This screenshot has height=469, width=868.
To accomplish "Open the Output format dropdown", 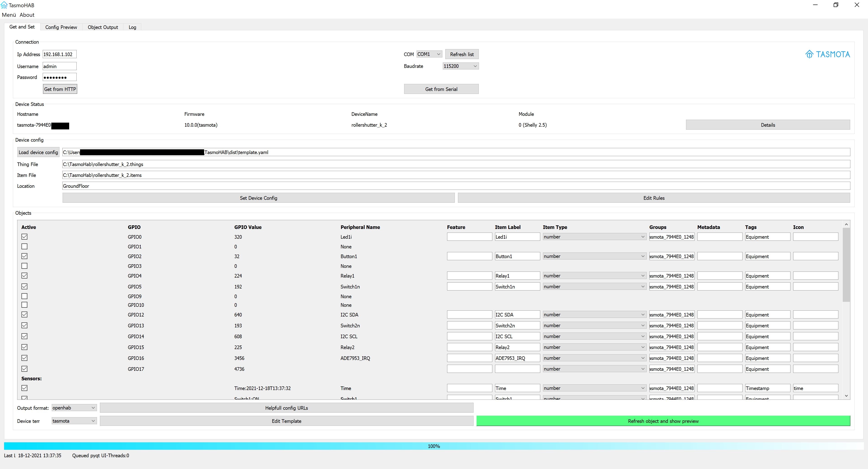I will click(x=74, y=408).
